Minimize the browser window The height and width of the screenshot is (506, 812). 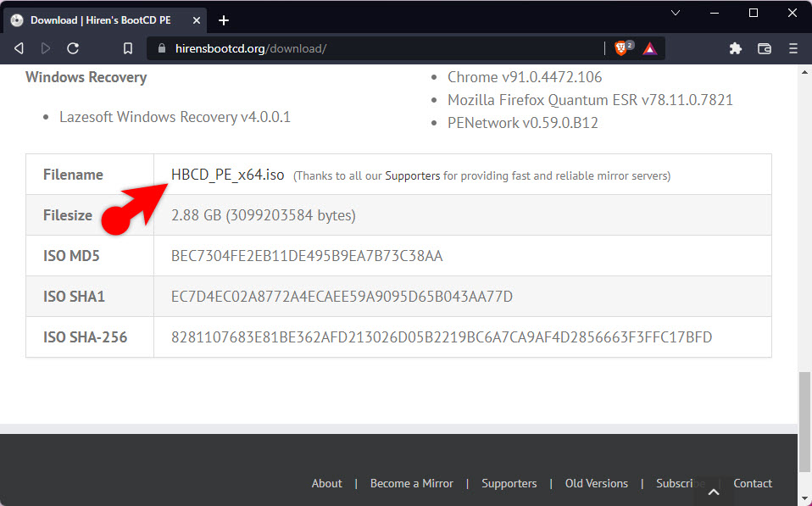(x=715, y=13)
